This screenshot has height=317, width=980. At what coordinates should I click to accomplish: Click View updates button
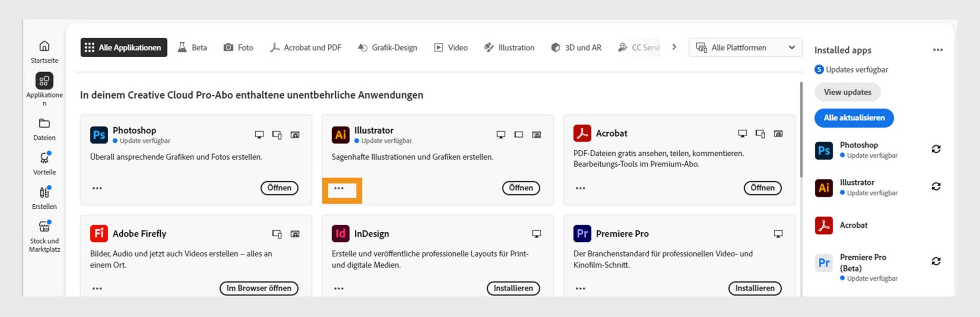tap(847, 92)
